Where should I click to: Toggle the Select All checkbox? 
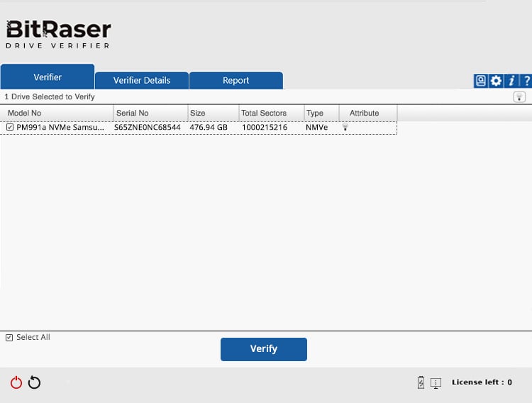pos(9,338)
